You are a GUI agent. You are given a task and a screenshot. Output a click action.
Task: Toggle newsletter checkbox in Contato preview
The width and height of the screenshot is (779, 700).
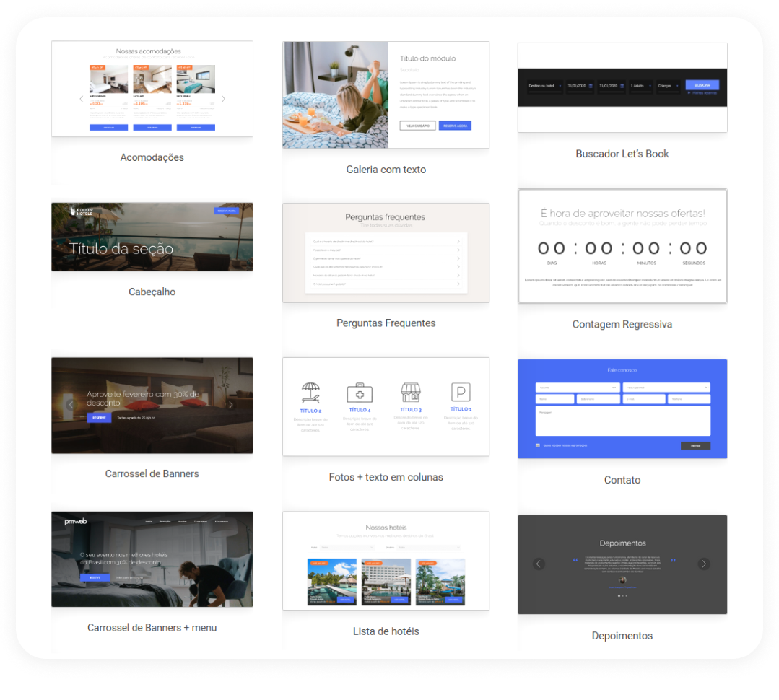(538, 445)
